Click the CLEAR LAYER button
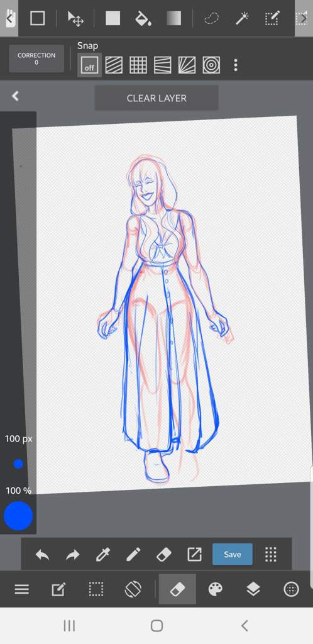 pos(156,98)
